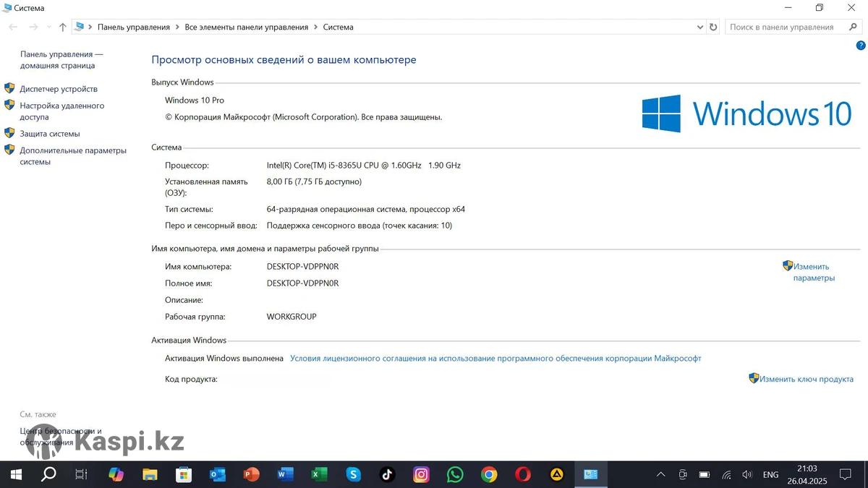
Task: Click 'Панель управления' breadcrumb in address bar
Action: (x=134, y=27)
